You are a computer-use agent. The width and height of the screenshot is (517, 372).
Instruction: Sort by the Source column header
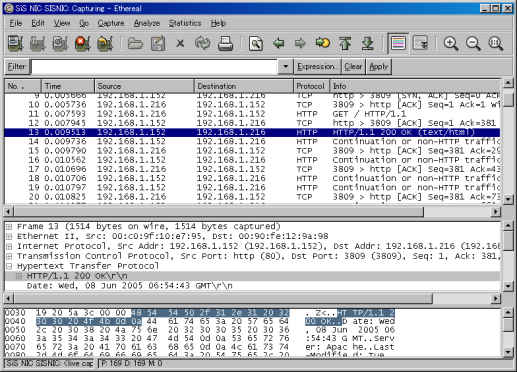click(144, 86)
